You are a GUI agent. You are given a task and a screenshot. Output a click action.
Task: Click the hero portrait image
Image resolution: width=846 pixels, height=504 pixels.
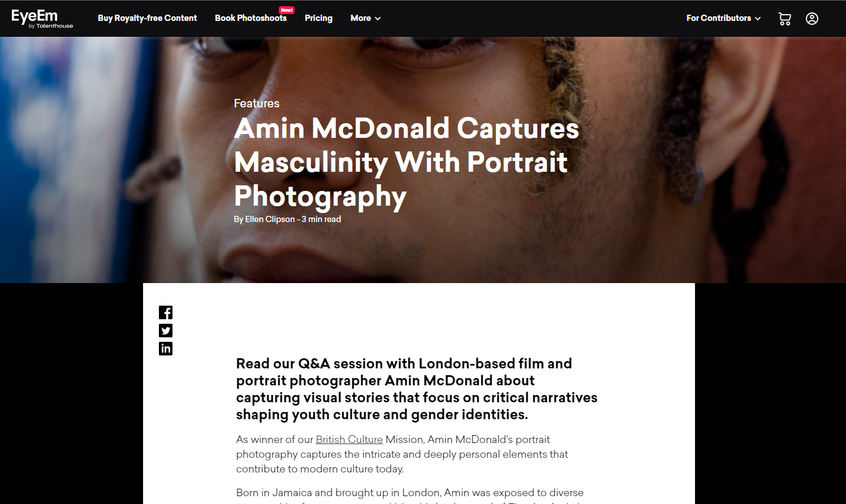[x=423, y=160]
